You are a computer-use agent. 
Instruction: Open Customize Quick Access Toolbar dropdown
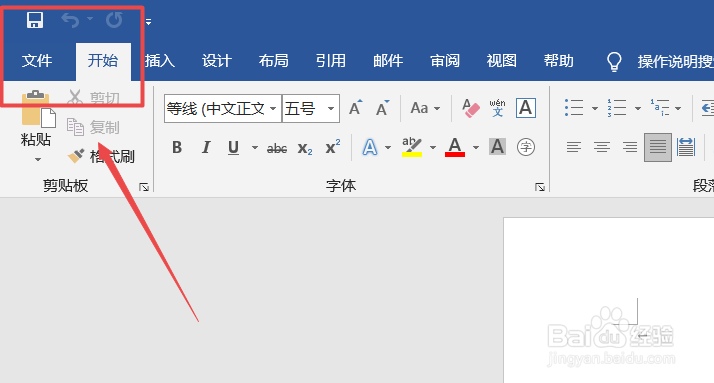click(x=148, y=21)
